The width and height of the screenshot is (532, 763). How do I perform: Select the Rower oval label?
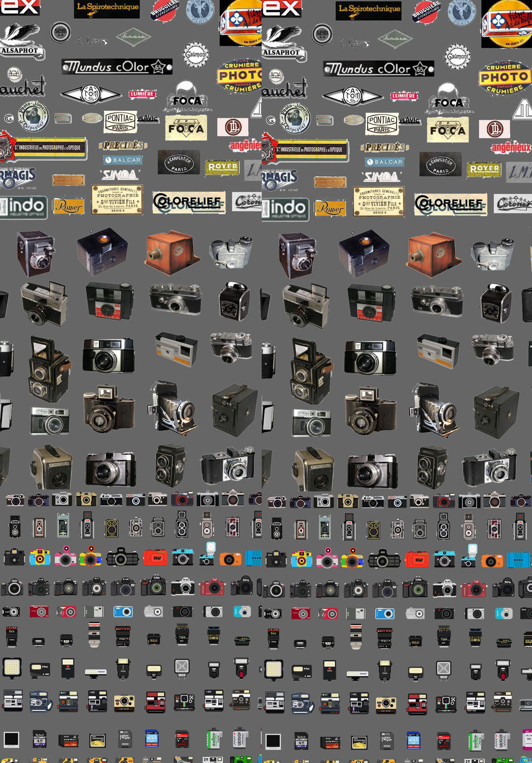tap(69, 206)
